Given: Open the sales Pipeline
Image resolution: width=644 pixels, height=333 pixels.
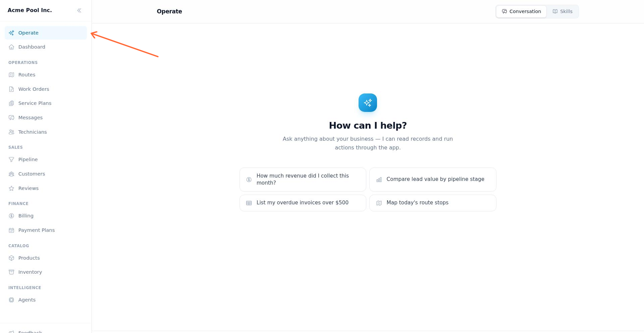Looking at the screenshot, I should [46, 159].
